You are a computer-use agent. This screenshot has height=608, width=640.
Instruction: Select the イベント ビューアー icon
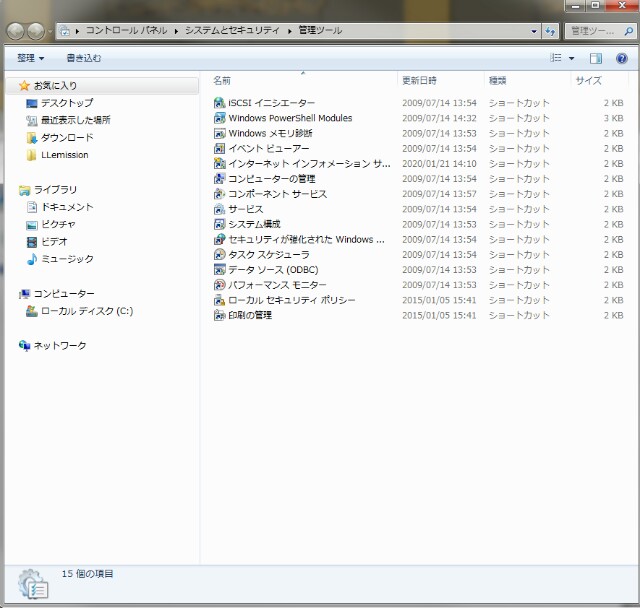click(x=220, y=149)
